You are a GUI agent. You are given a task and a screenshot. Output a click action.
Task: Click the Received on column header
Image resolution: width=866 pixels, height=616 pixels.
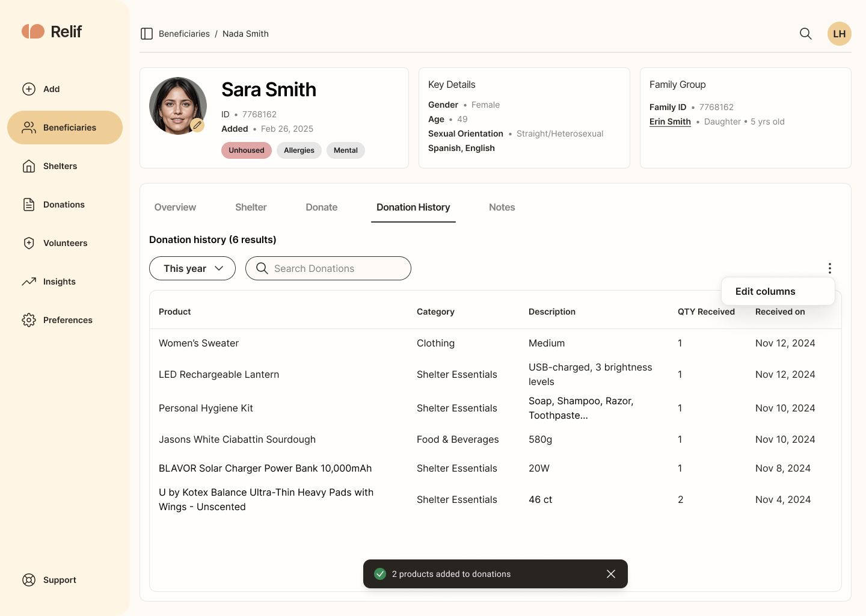[780, 312]
